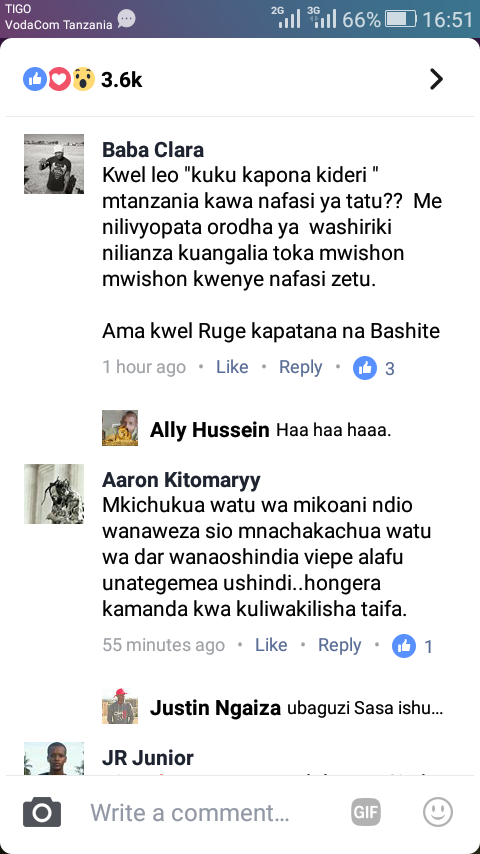
Task: Like Aaron Kitomaryy's comment
Action: tap(271, 645)
